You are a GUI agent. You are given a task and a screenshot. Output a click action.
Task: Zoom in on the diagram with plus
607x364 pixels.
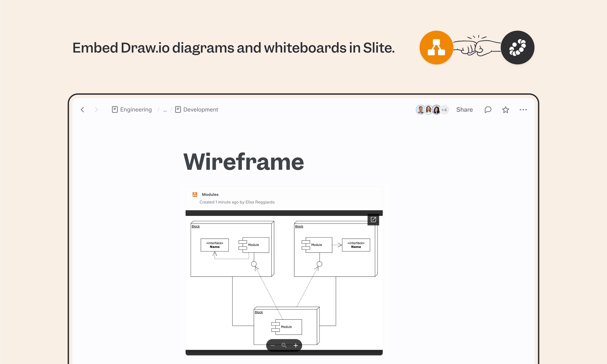pos(296,345)
